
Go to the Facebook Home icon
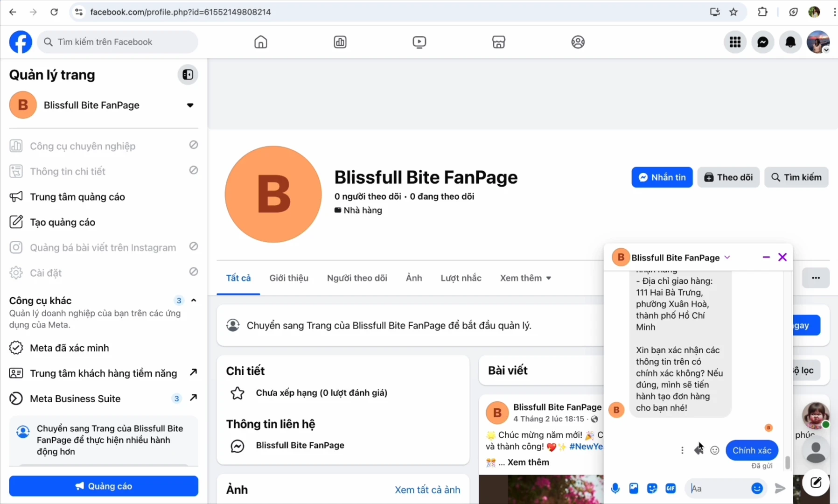tap(260, 42)
